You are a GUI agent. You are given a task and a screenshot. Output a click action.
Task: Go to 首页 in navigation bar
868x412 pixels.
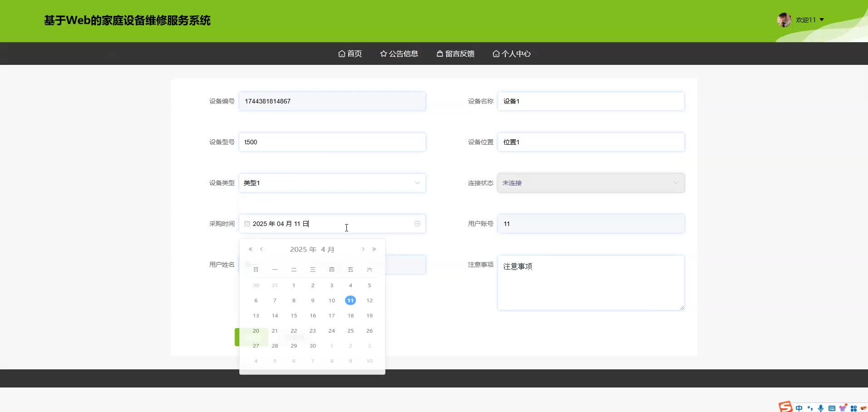(x=350, y=54)
